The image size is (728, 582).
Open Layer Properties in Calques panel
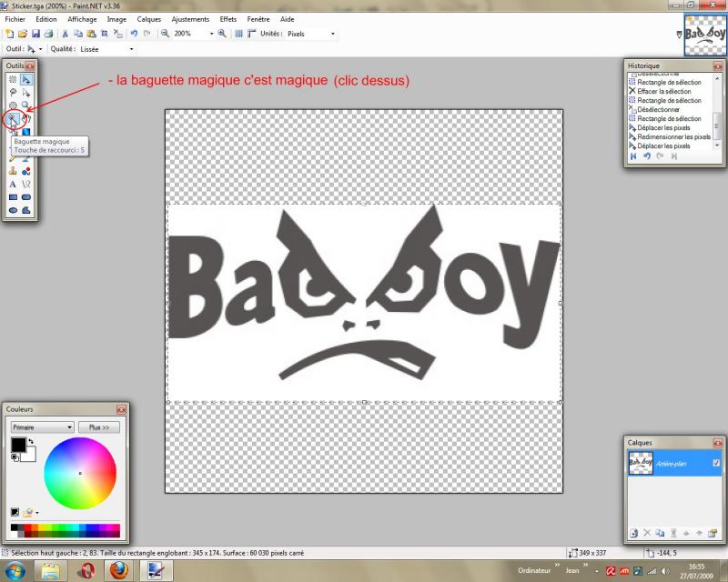(713, 533)
